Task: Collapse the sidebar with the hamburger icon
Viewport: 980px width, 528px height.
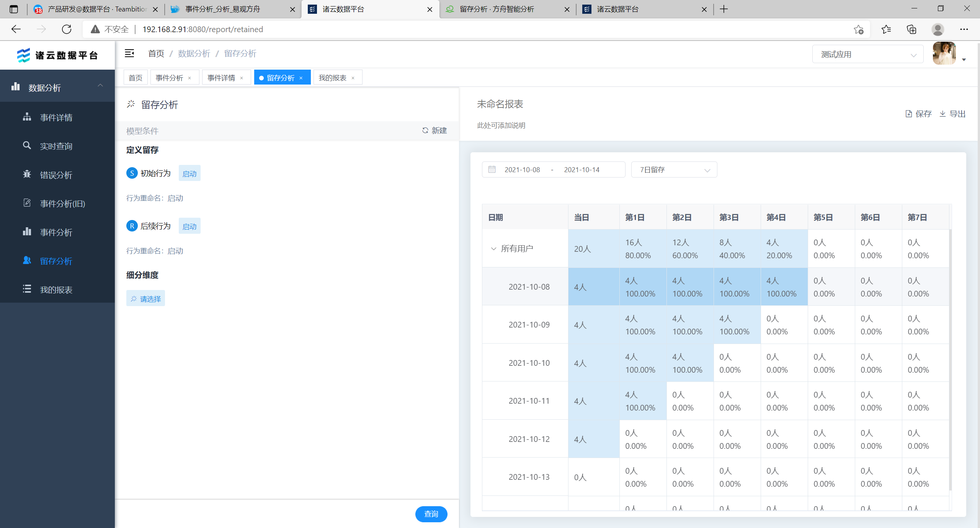Action: point(129,54)
